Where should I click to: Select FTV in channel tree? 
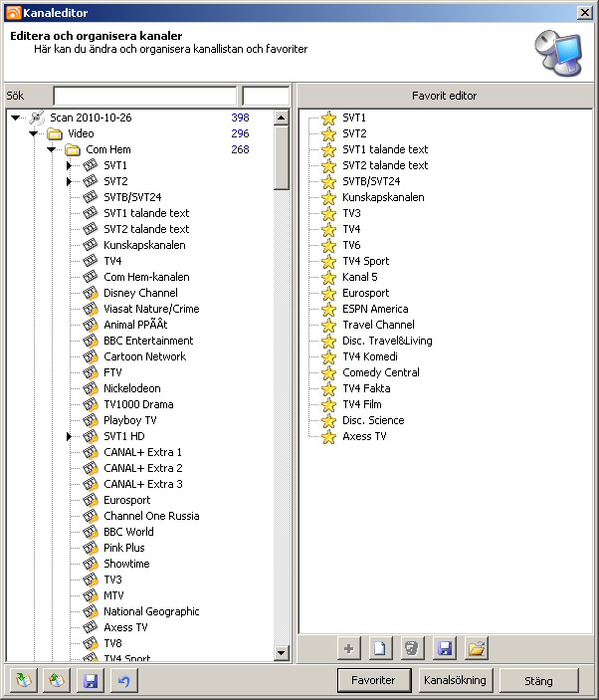112,372
